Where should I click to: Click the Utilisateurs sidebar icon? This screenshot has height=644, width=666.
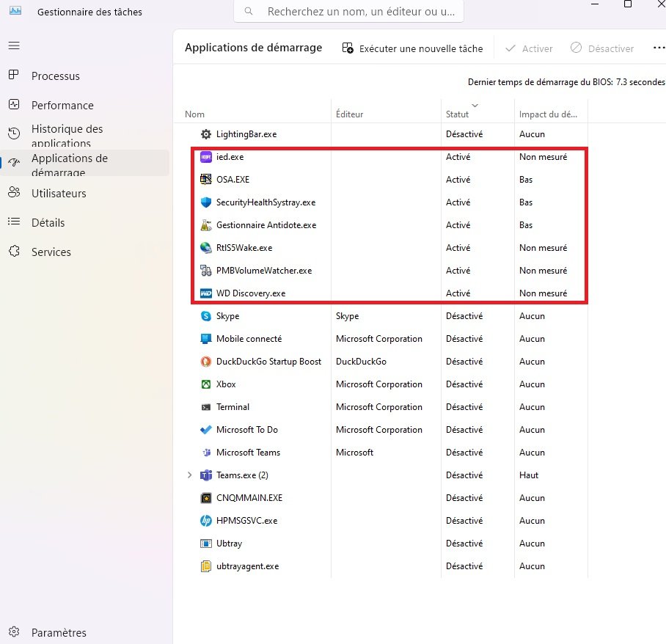[x=14, y=192]
